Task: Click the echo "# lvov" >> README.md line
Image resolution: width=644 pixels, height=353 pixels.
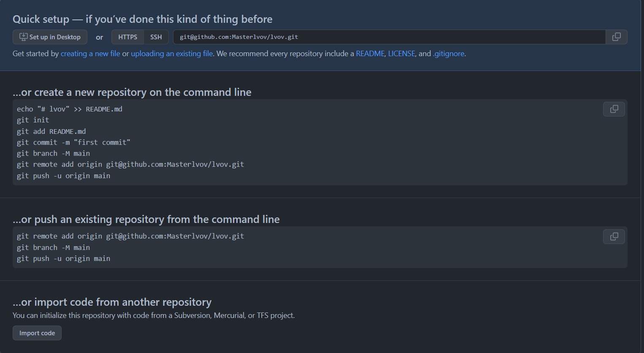Action: (x=70, y=109)
